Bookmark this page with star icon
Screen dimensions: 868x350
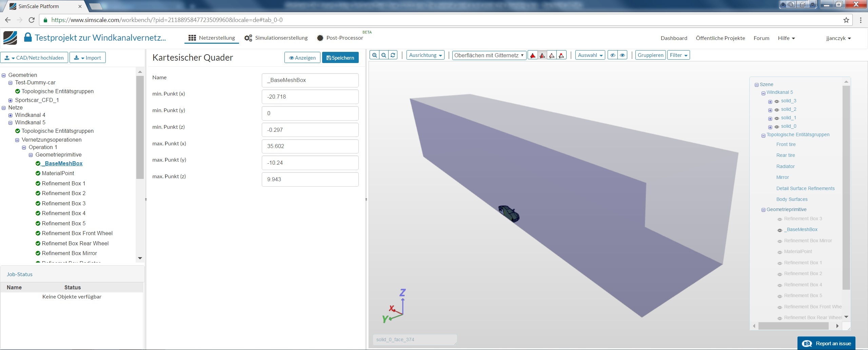pyautogui.click(x=846, y=20)
